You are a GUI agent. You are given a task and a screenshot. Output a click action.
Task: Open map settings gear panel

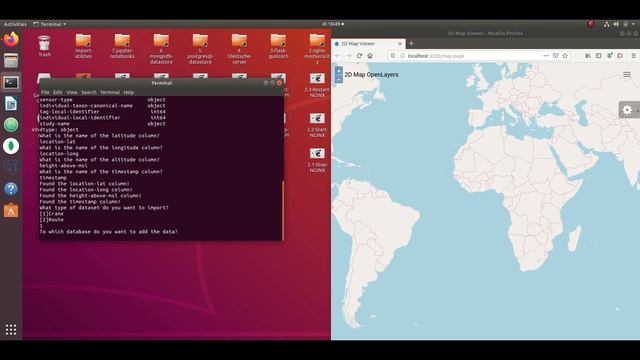627,110
